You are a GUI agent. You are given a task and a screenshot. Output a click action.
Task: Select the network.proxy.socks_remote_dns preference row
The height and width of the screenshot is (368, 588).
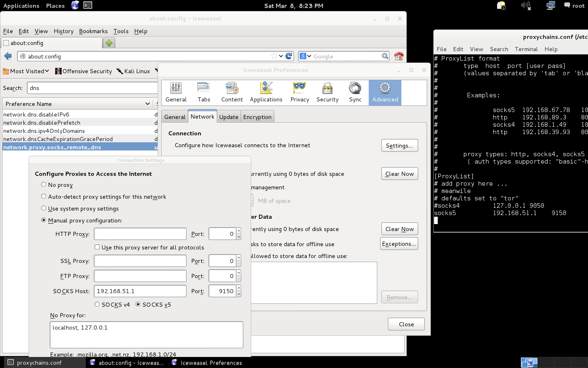pos(80,147)
